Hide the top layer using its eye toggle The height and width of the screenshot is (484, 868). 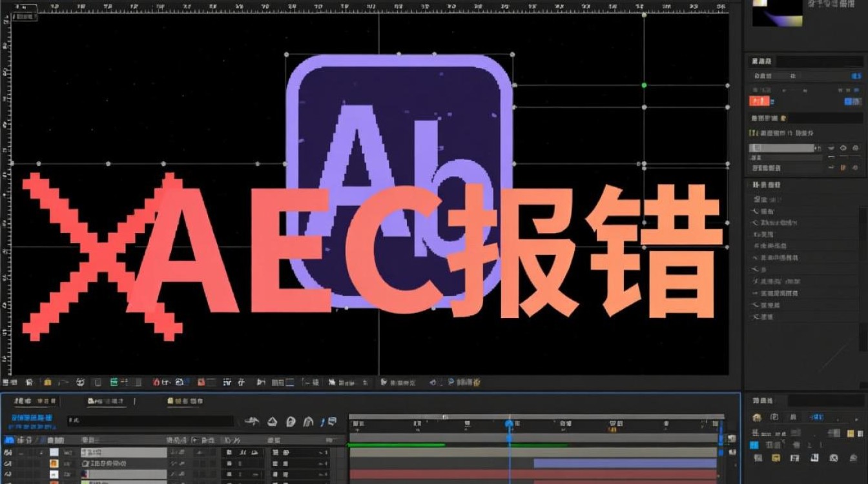click(x=8, y=453)
